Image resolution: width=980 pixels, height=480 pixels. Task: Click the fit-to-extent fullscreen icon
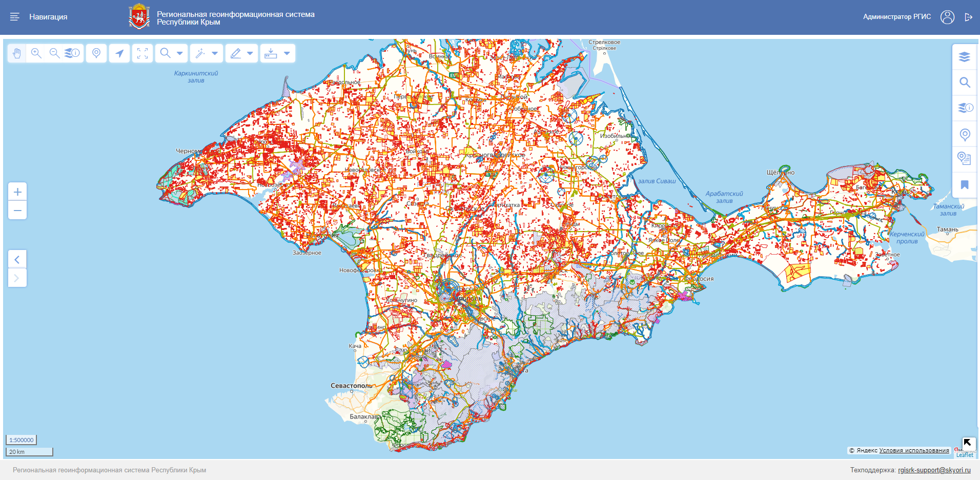[x=142, y=53]
